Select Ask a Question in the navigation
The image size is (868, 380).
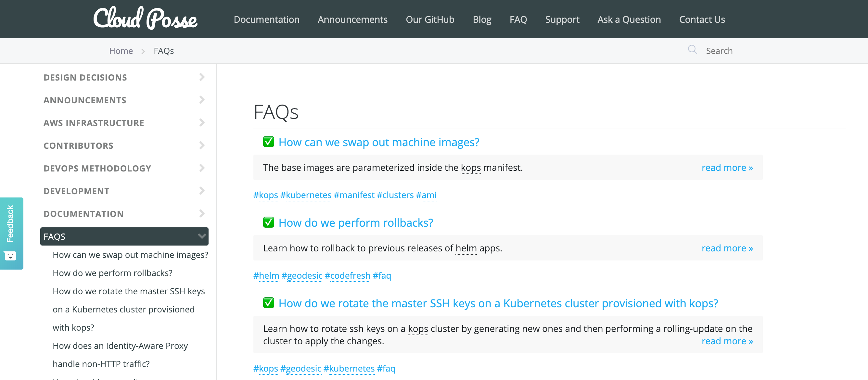click(629, 19)
